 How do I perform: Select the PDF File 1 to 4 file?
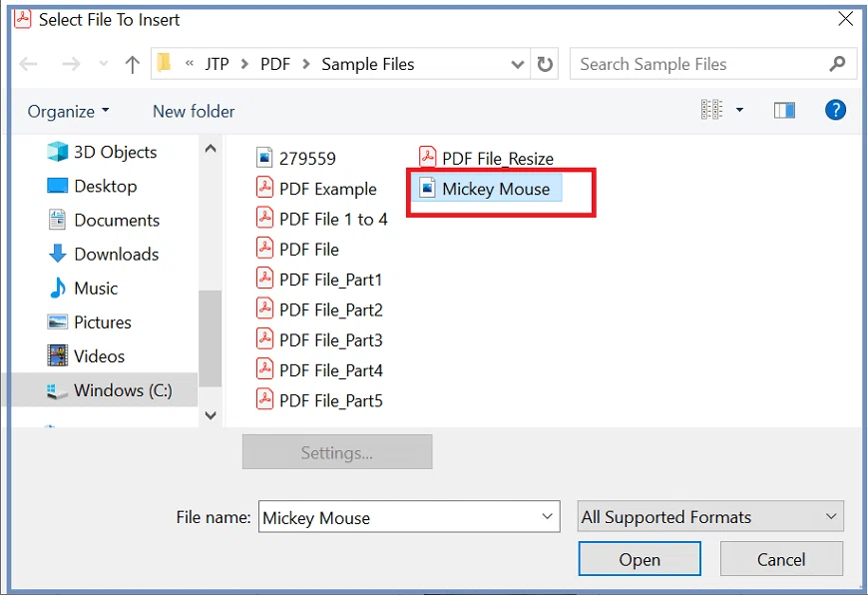click(x=322, y=220)
